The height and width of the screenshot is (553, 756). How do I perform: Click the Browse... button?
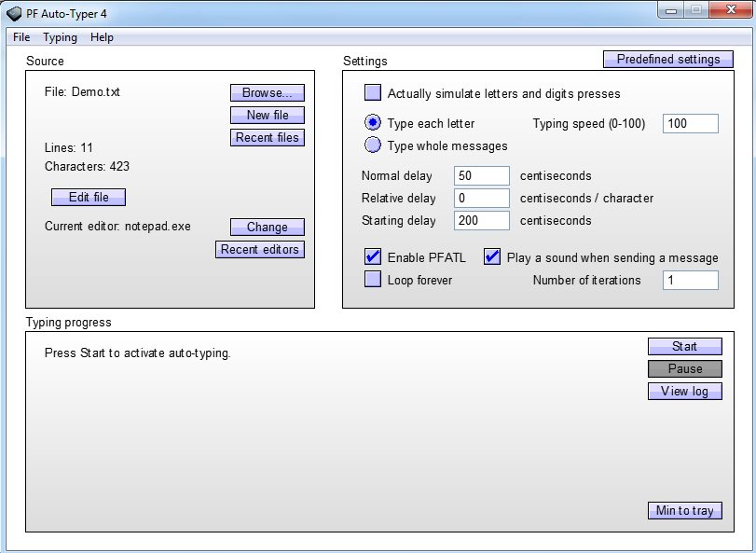point(268,92)
